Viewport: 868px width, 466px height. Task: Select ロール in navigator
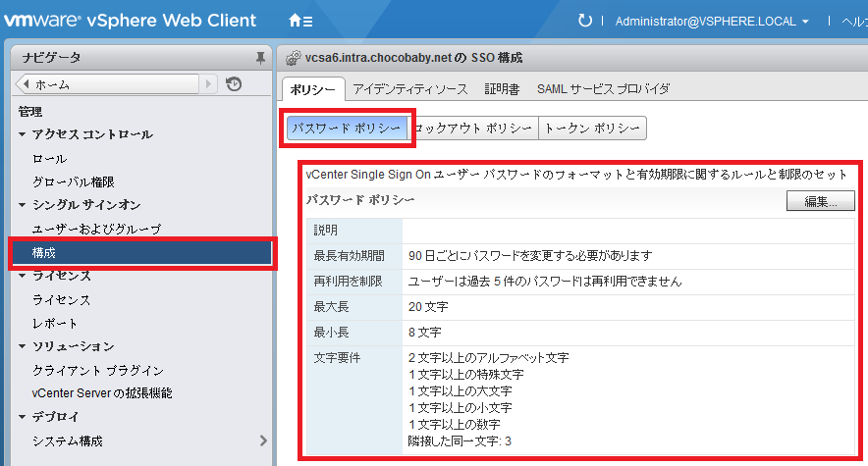point(50,159)
